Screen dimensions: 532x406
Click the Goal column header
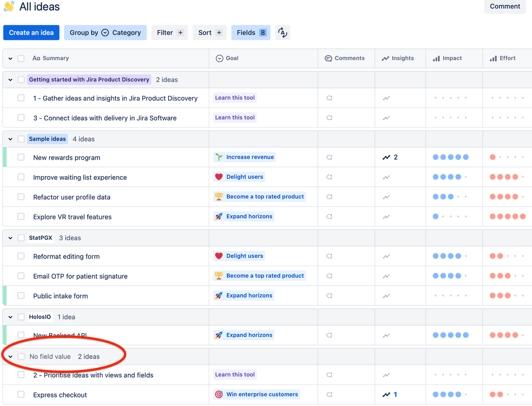(x=227, y=59)
